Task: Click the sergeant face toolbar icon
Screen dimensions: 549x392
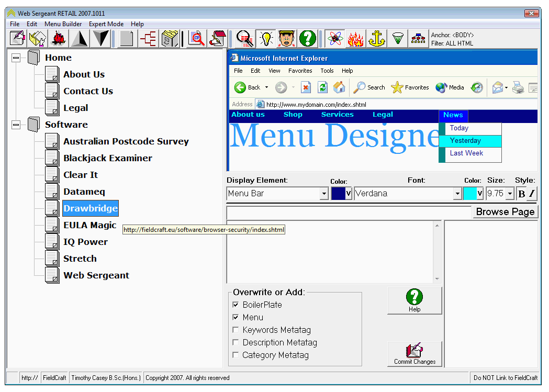Action: [x=287, y=39]
